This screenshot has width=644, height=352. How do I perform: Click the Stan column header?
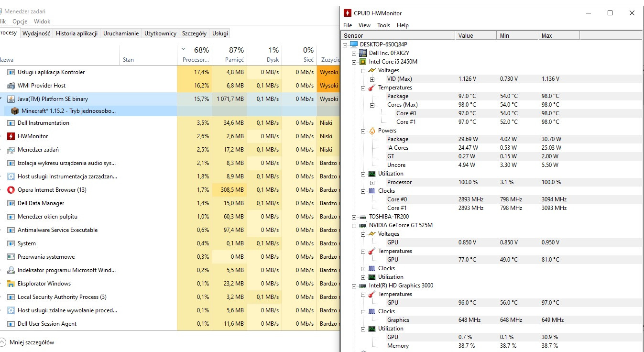(x=148, y=55)
